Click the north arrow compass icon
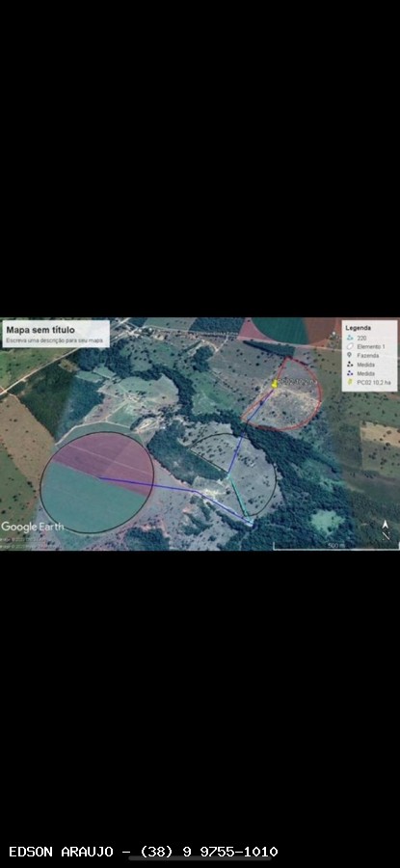Image resolution: width=400 pixels, height=868 pixels. tap(386, 530)
